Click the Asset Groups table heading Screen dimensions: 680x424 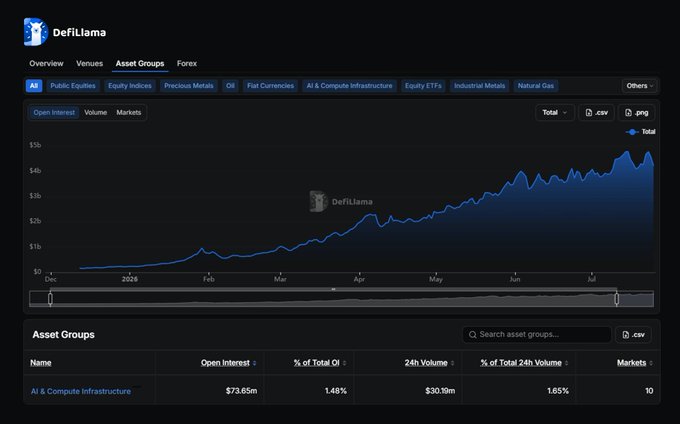63,335
